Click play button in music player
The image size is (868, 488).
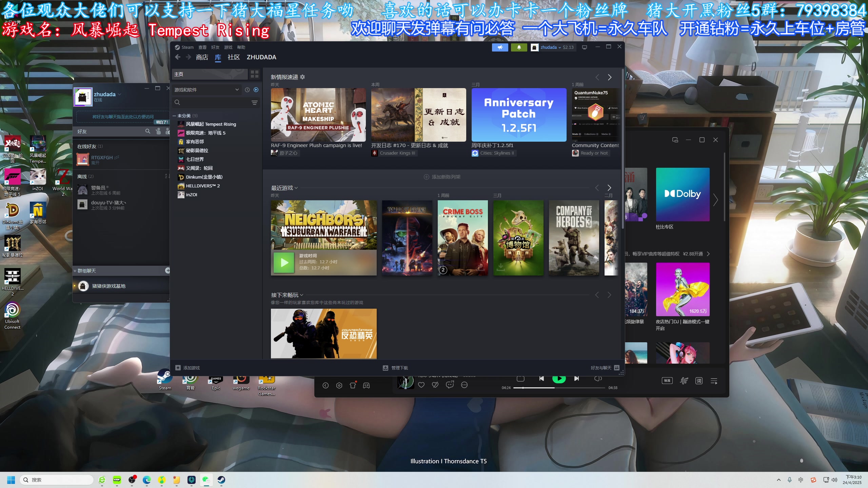click(x=559, y=379)
